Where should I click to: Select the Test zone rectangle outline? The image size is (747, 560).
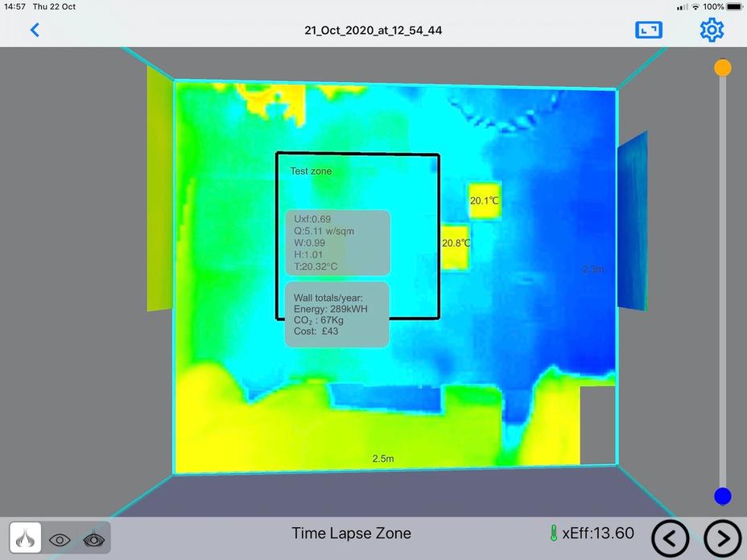tap(357, 154)
